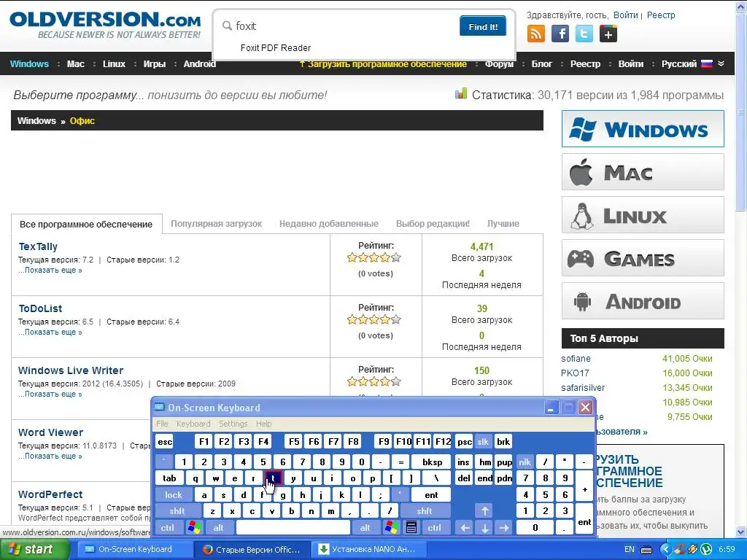Screen dimensions: 747x560
Task: Open the plus share icon
Action: click(608, 34)
